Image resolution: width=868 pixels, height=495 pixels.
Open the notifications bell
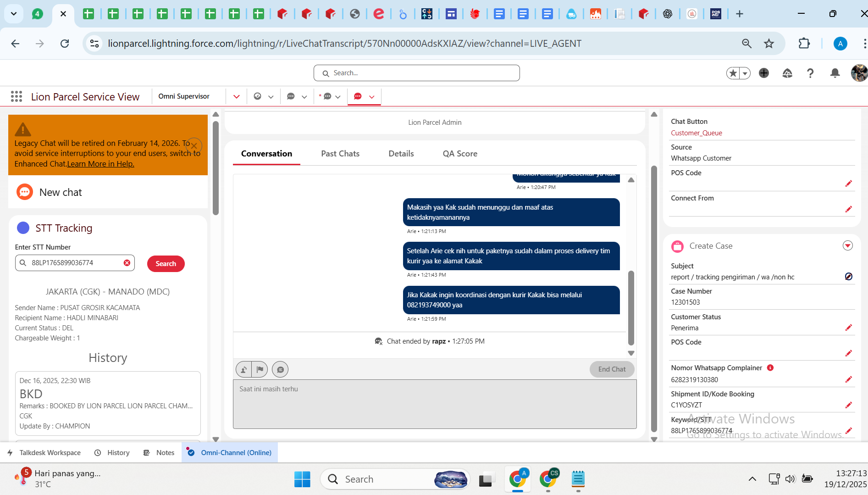pos(835,73)
